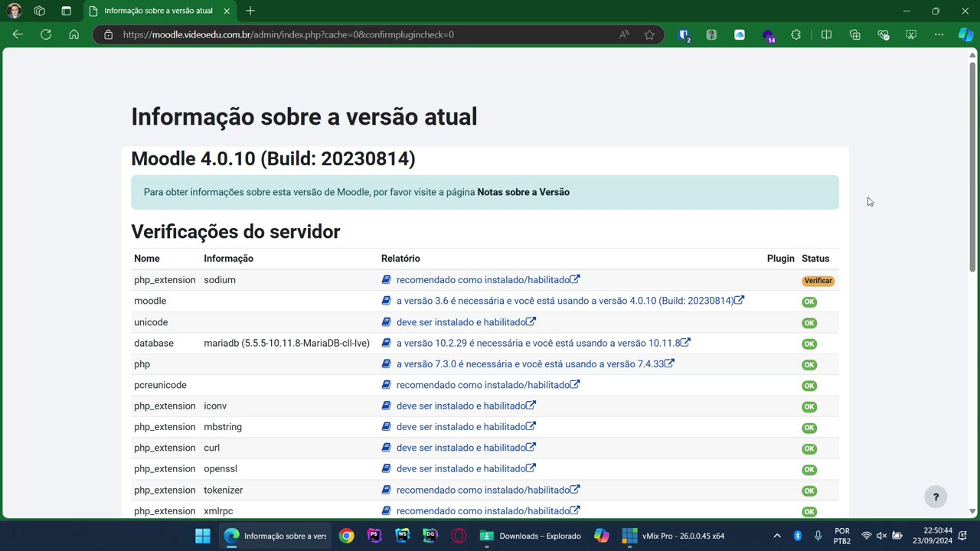980x551 pixels.
Task: Click the book icon in the database row
Action: coord(387,343)
